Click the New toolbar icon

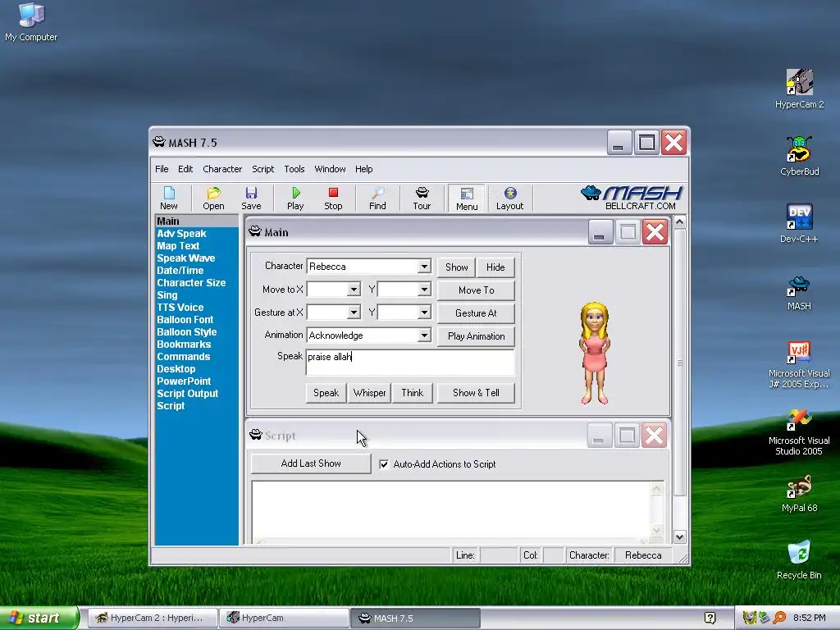(x=169, y=198)
